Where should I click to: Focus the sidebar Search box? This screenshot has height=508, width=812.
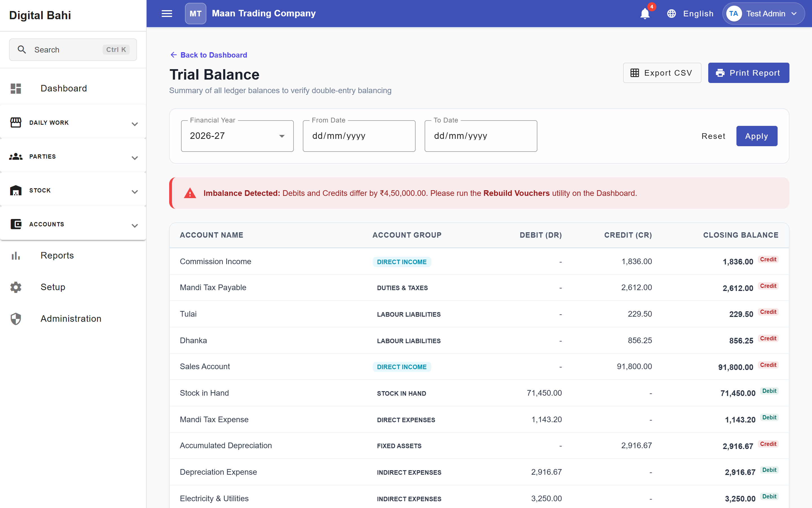pyautogui.click(x=73, y=50)
